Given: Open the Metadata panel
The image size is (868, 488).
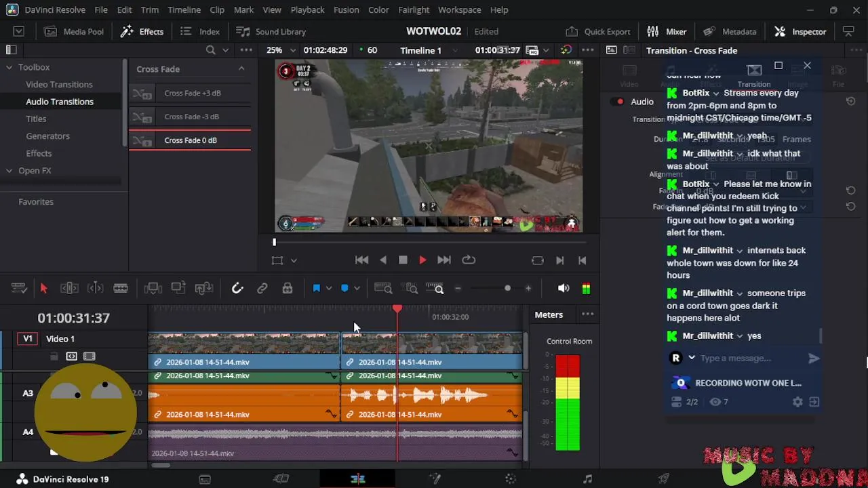Looking at the screenshot, I should pos(730,32).
